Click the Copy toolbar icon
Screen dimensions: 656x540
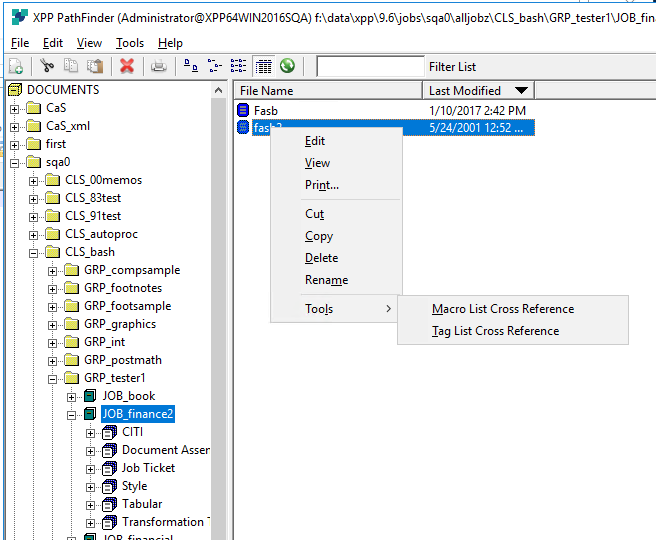pos(71,66)
